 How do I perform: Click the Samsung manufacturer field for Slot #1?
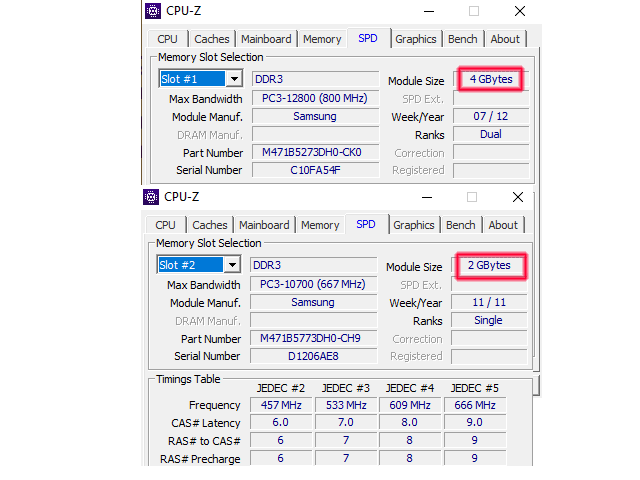pos(316,116)
